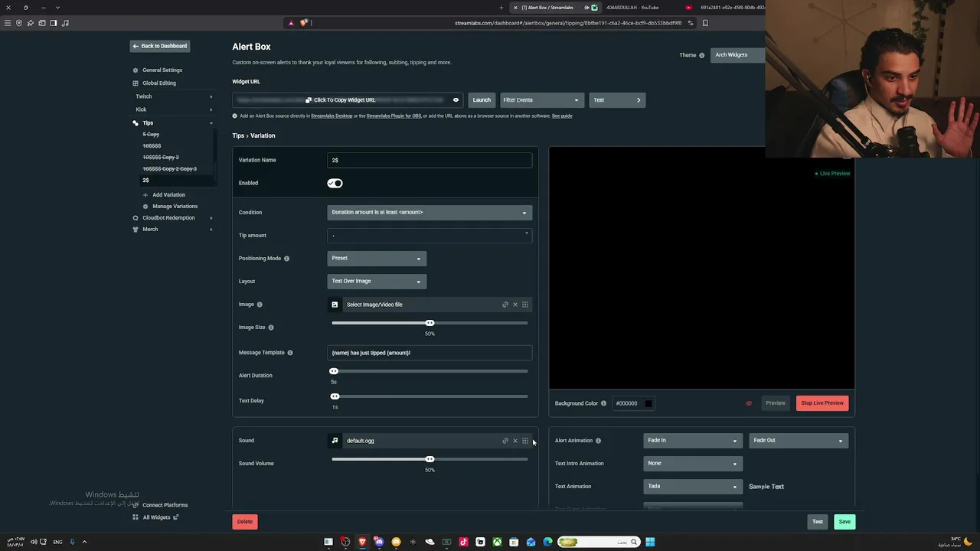Click the Tips coins icon in sidebar
This screenshot has height=551, width=980.
(136, 123)
